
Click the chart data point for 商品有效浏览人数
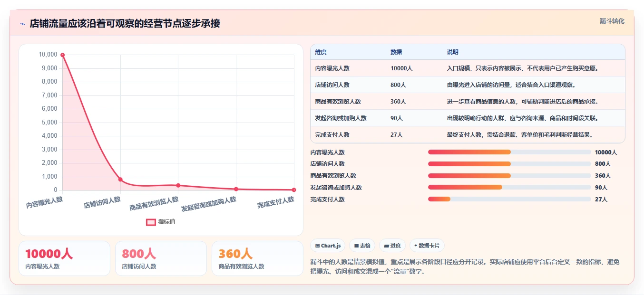coord(178,185)
